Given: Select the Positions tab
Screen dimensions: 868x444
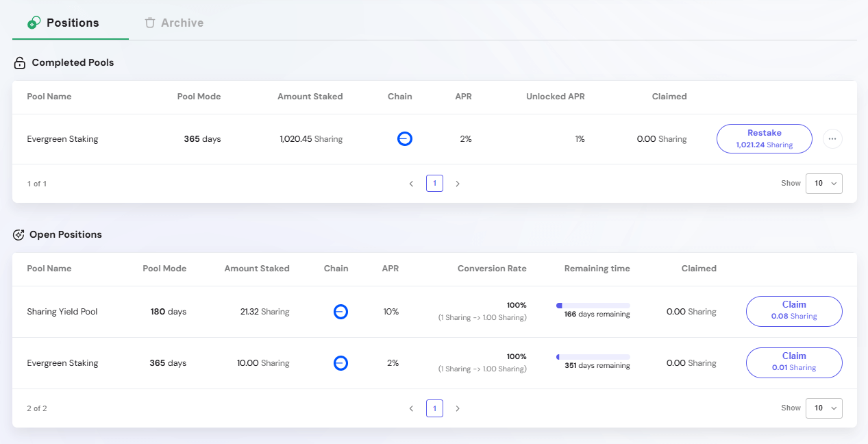Looking at the screenshot, I should coord(64,23).
